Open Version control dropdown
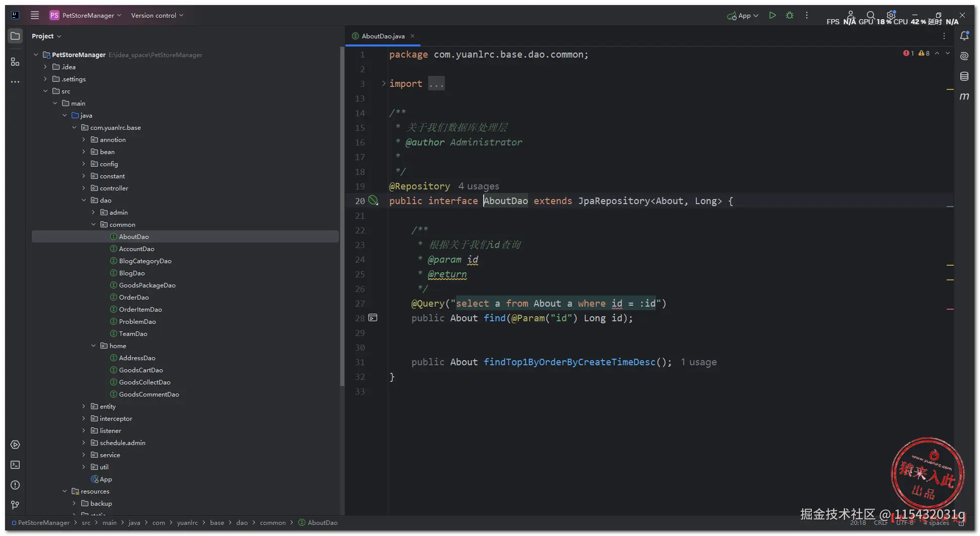This screenshot has width=980, height=536. 157,15
